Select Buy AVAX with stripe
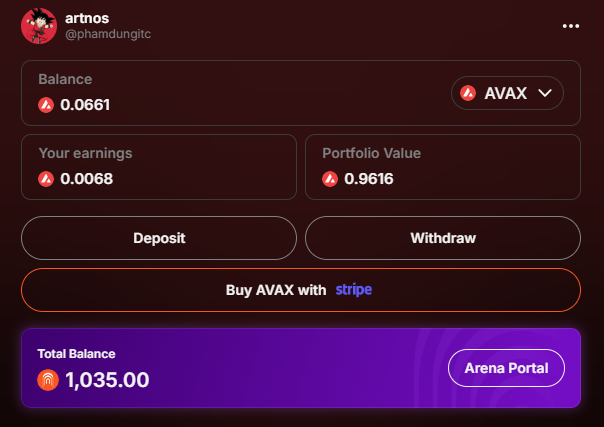604x427 pixels. click(x=301, y=290)
